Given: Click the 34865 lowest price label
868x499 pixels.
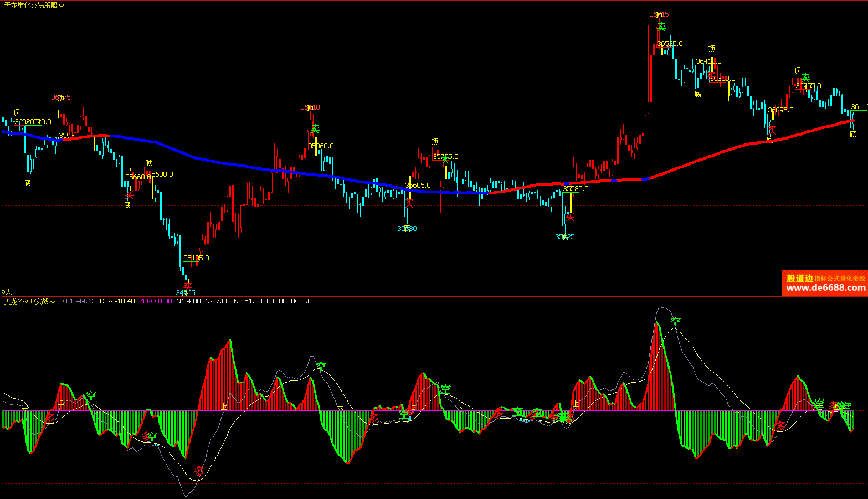Looking at the screenshot, I should coord(186,292).
